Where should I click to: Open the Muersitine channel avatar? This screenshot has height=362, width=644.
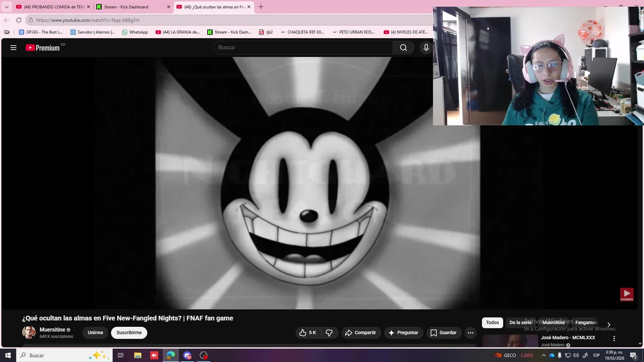[29, 332]
